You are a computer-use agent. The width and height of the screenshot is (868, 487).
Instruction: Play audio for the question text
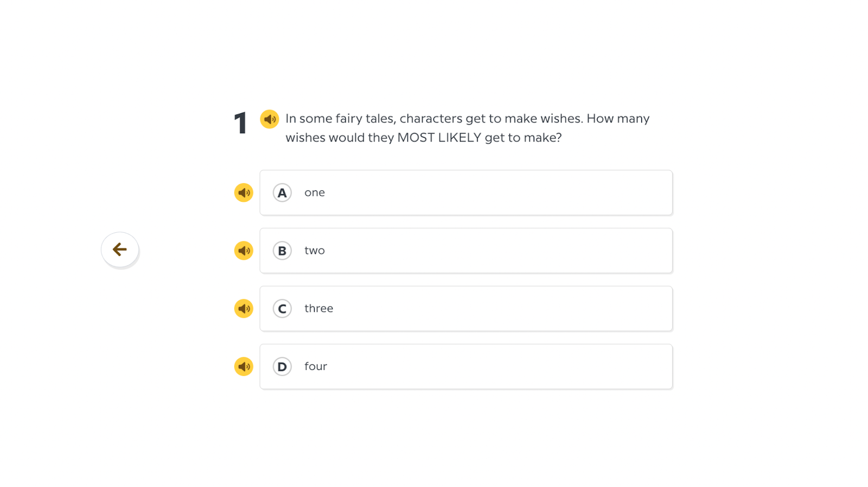click(269, 119)
